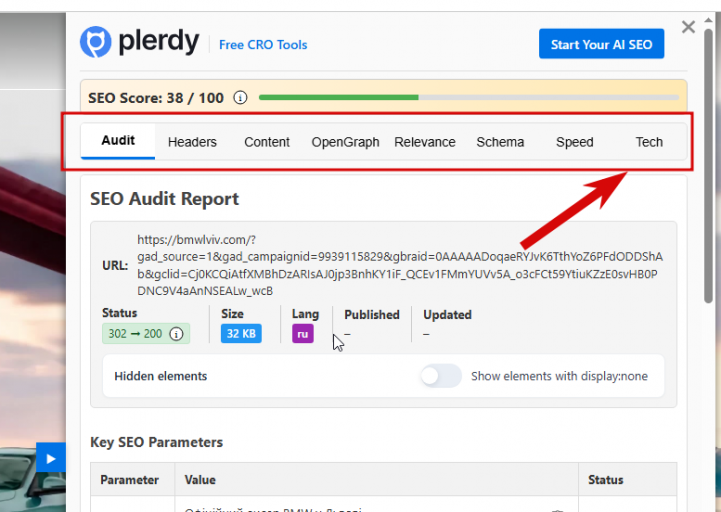This screenshot has height=512, width=721.
Task: Open the SEO Score info icon
Action: pos(240,98)
